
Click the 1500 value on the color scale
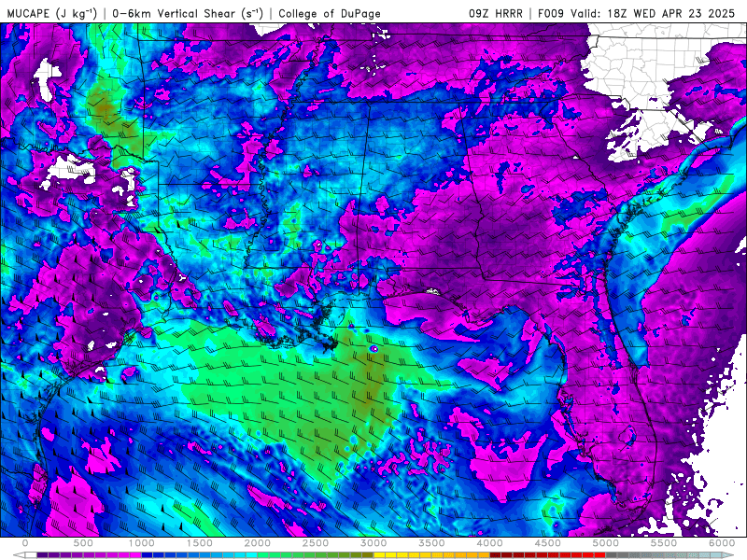199,543
